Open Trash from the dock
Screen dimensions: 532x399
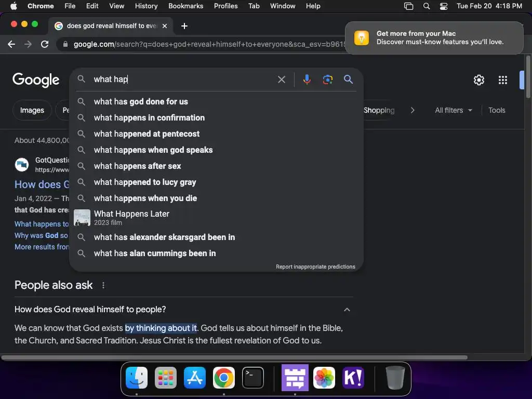(x=395, y=378)
